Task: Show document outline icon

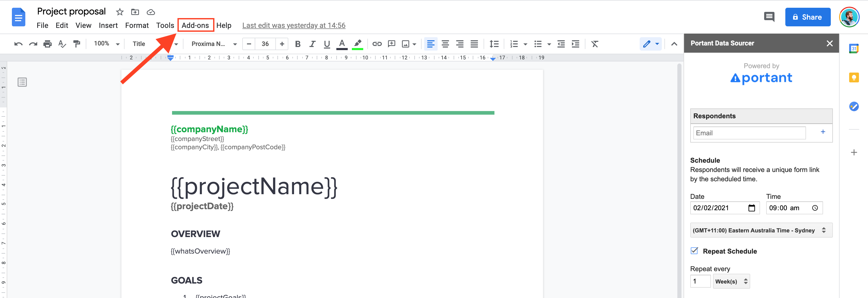Action: (22, 82)
